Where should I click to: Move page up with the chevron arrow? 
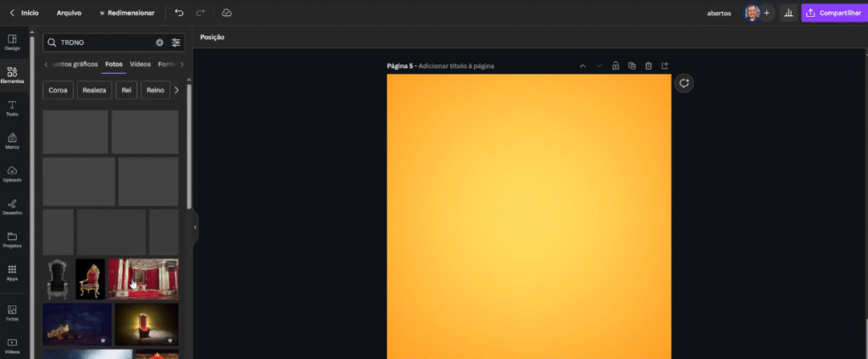point(582,65)
